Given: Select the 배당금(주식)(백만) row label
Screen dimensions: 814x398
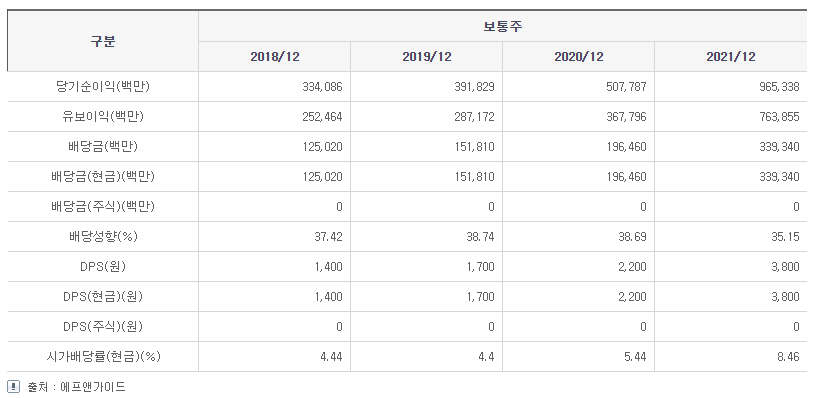Looking at the screenshot, I should click(x=103, y=207).
